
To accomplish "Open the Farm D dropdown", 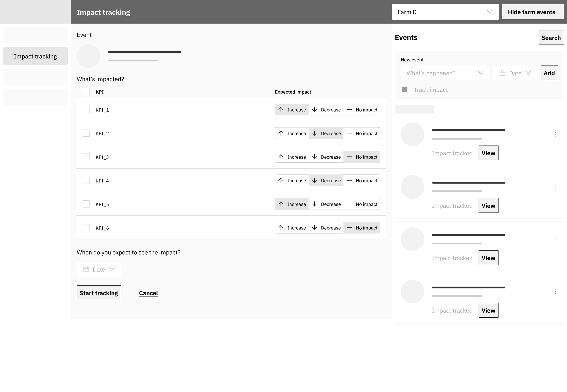I will click(445, 12).
